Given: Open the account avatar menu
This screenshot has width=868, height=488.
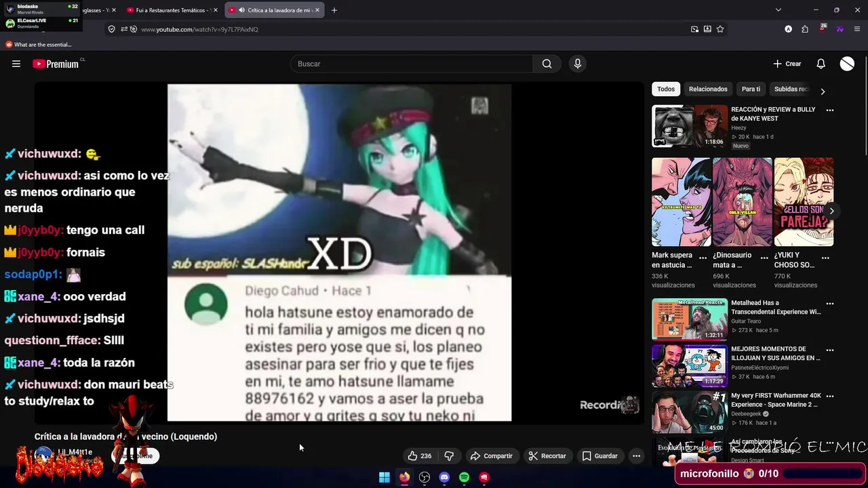Looking at the screenshot, I should pyautogui.click(x=847, y=64).
